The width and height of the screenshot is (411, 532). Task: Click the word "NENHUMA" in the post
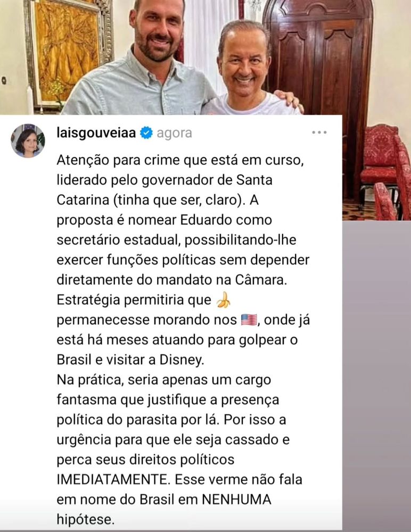pyautogui.click(x=236, y=500)
